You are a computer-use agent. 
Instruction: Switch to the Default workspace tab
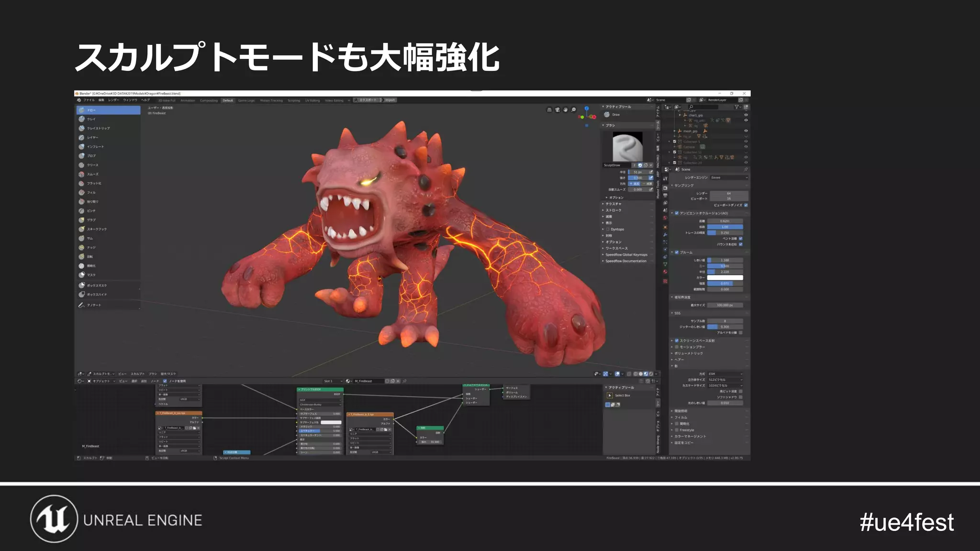tap(228, 100)
